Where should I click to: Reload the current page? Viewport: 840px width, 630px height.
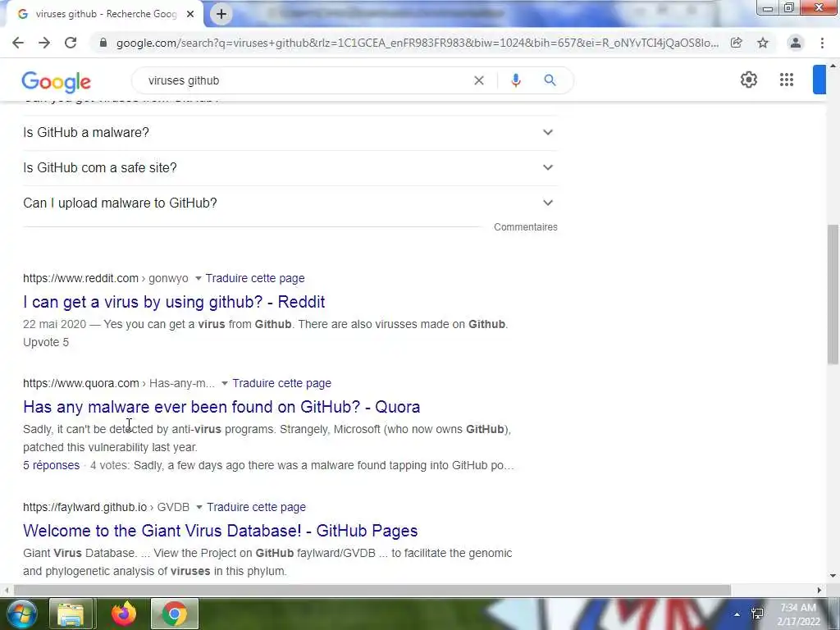[x=71, y=43]
